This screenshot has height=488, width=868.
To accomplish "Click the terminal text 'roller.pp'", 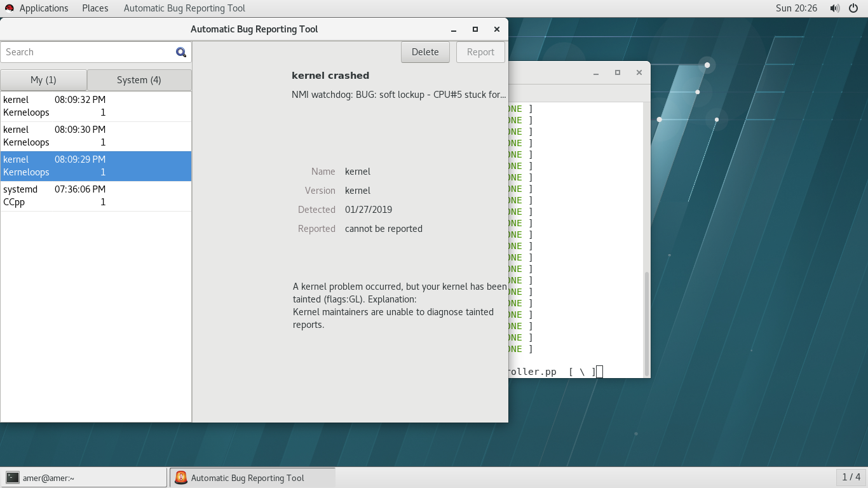I will click(532, 372).
